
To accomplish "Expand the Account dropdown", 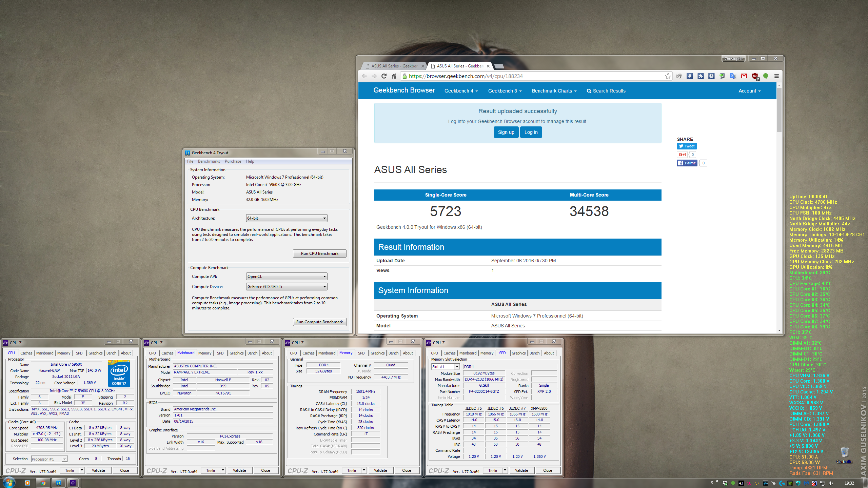I will pyautogui.click(x=749, y=91).
